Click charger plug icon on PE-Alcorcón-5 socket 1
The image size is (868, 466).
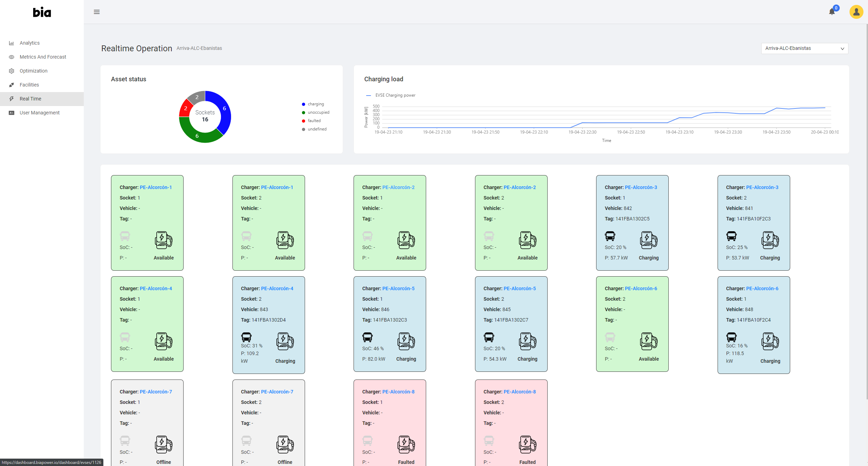pos(406,341)
